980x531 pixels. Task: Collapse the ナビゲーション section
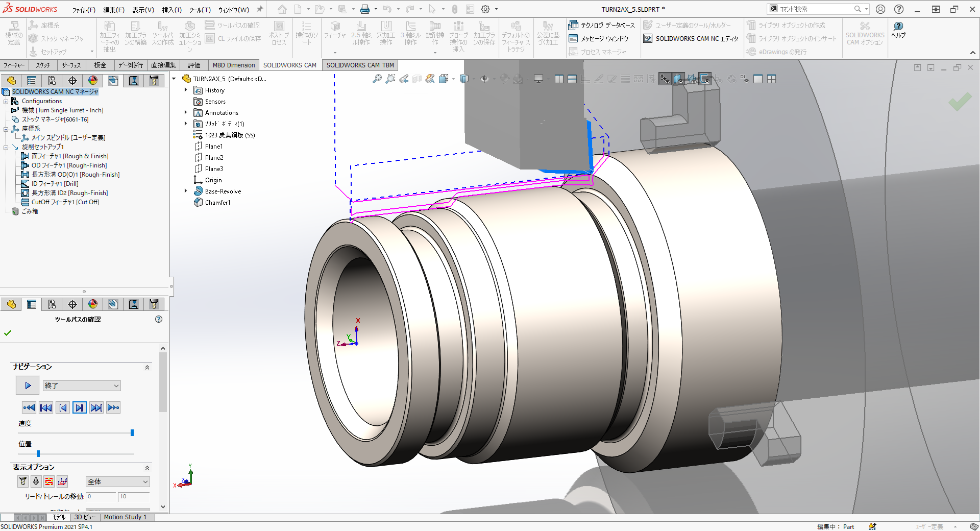[147, 367]
